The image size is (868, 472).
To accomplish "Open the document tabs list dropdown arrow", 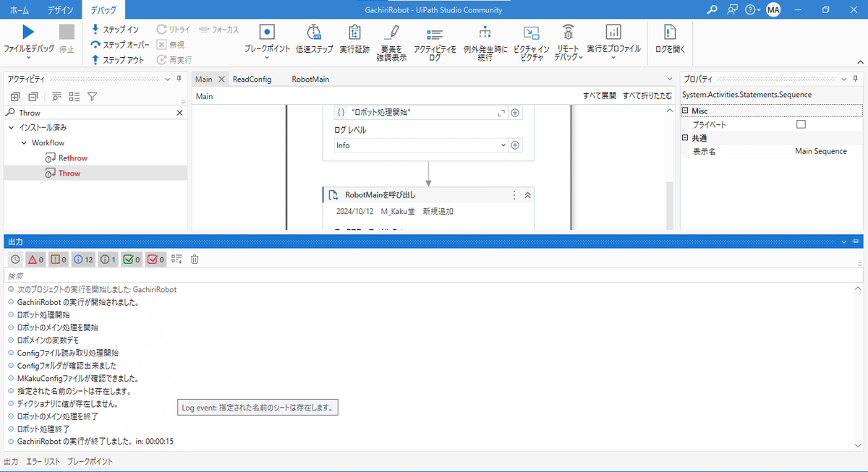I will tap(669, 79).
